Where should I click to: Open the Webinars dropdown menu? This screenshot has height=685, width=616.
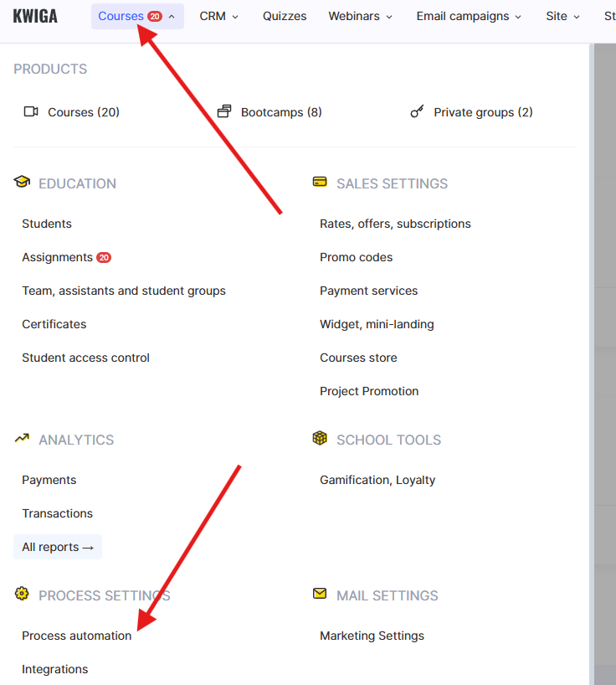click(360, 16)
